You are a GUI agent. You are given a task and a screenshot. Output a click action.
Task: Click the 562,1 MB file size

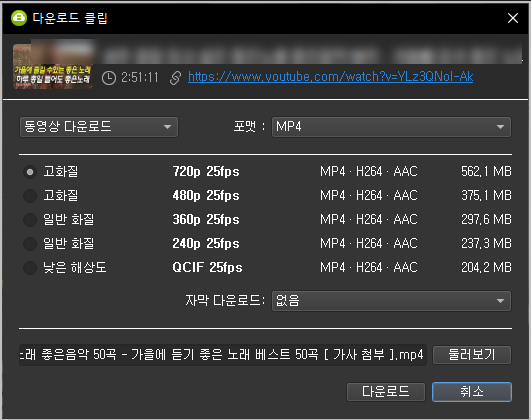[486, 171]
